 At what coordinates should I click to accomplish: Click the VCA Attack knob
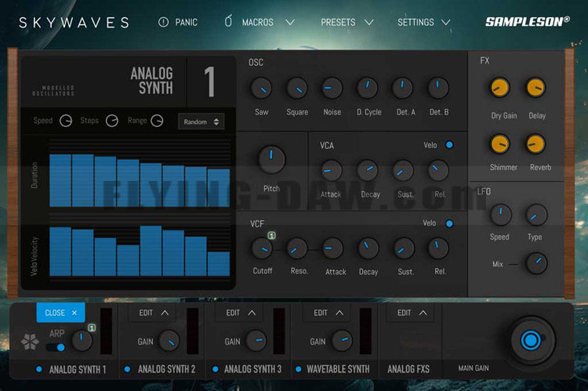point(332,171)
